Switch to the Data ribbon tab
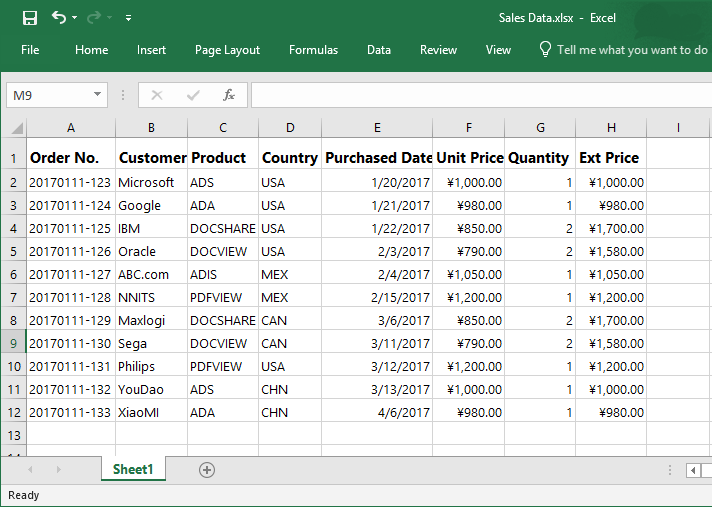Viewport: 712px width, 507px height. pyautogui.click(x=379, y=49)
